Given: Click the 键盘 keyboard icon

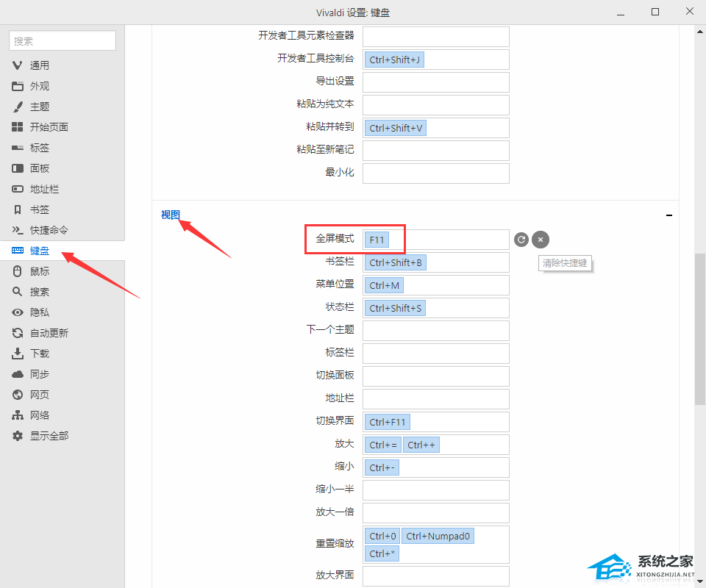Looking at the screenshot, I should tap(18, 251).
